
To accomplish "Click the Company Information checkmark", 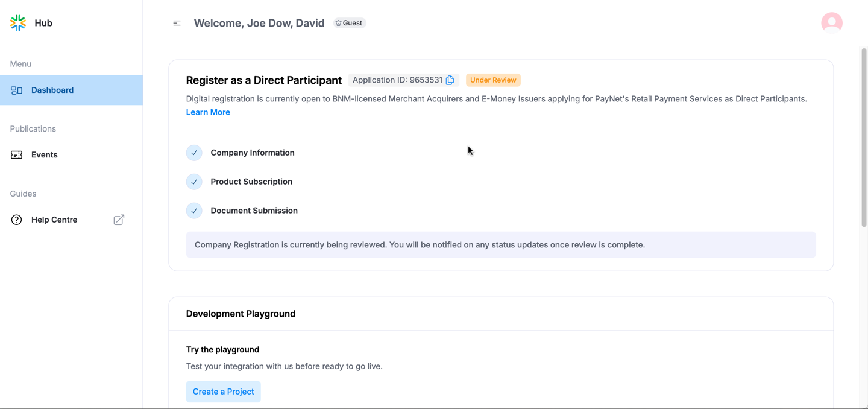I will point(194,153).
